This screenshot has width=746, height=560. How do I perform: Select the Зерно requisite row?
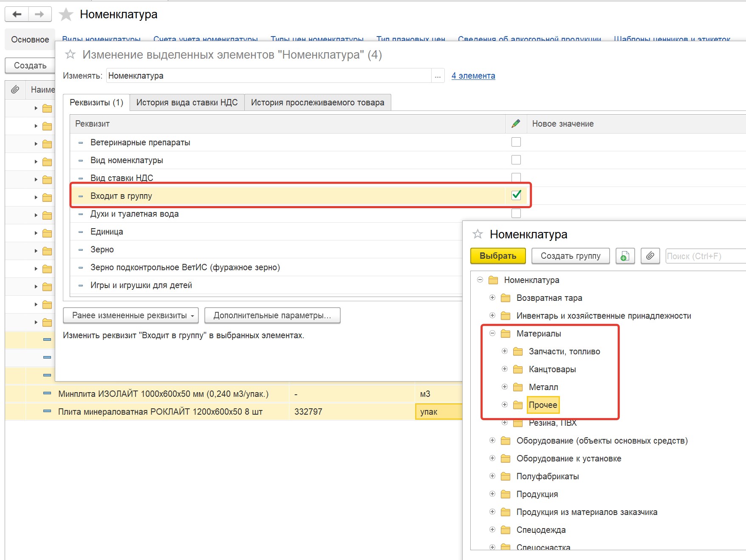coord(266,249)
